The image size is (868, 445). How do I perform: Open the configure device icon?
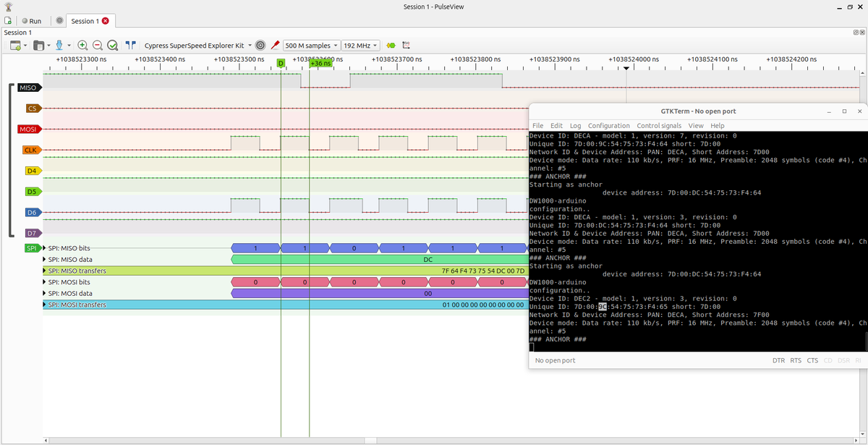pyautogui.click(x=260, y=45)
